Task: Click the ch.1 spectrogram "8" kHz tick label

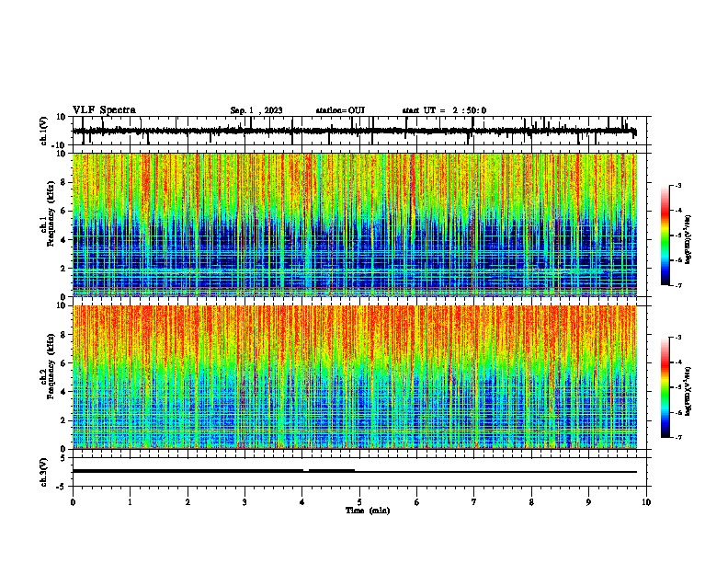Action: tap(63, 182)
